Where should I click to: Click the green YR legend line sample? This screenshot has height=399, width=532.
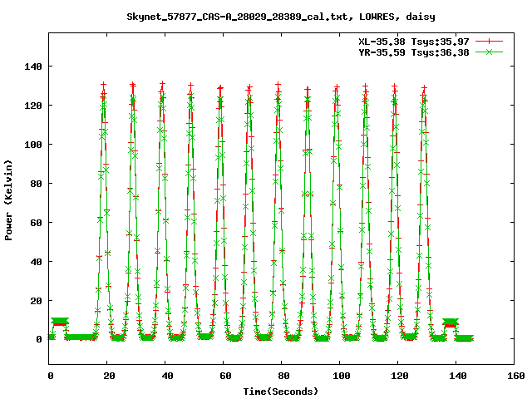click(489, 52)
